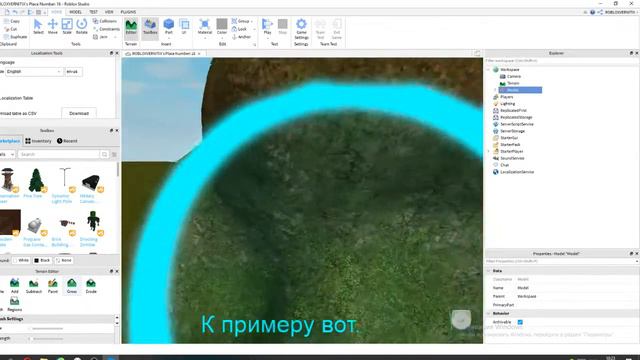640x360 pixels.
Task: Toggle Constraints option
Action: tap(106, 29)
